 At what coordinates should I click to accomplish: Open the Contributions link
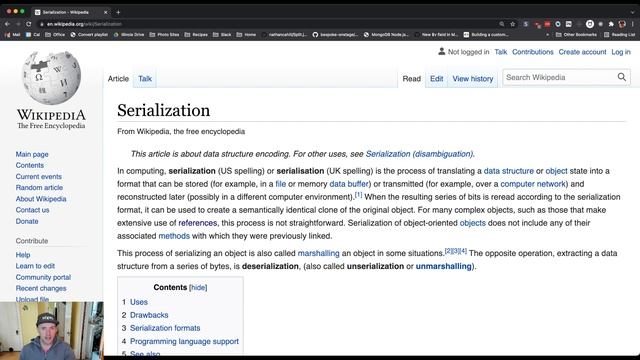(533, 52)
